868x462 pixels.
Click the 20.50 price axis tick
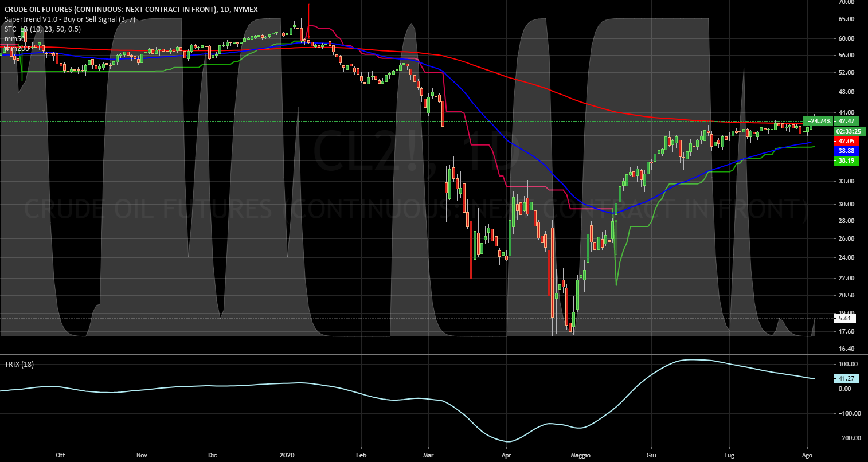tap(847, 295)
